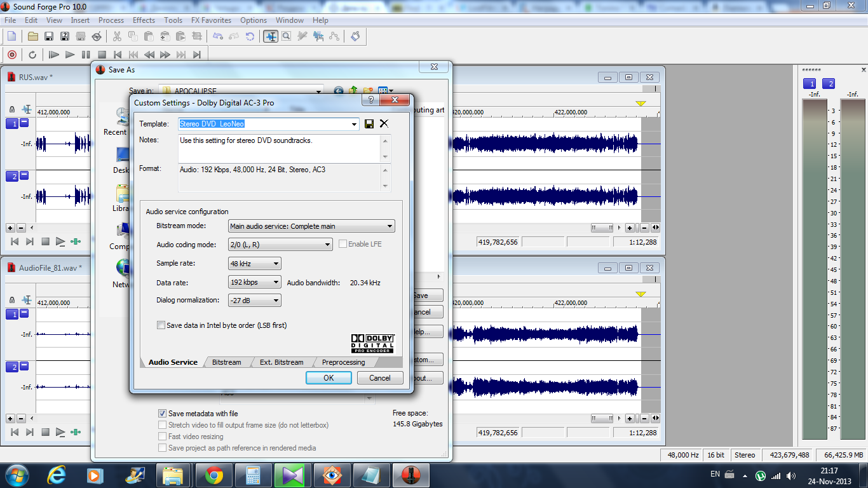Click the Notes field scrollbar down arrow
Image resolution: width=868 pixels, height=488 pixels.
click(x=385, y=158)
